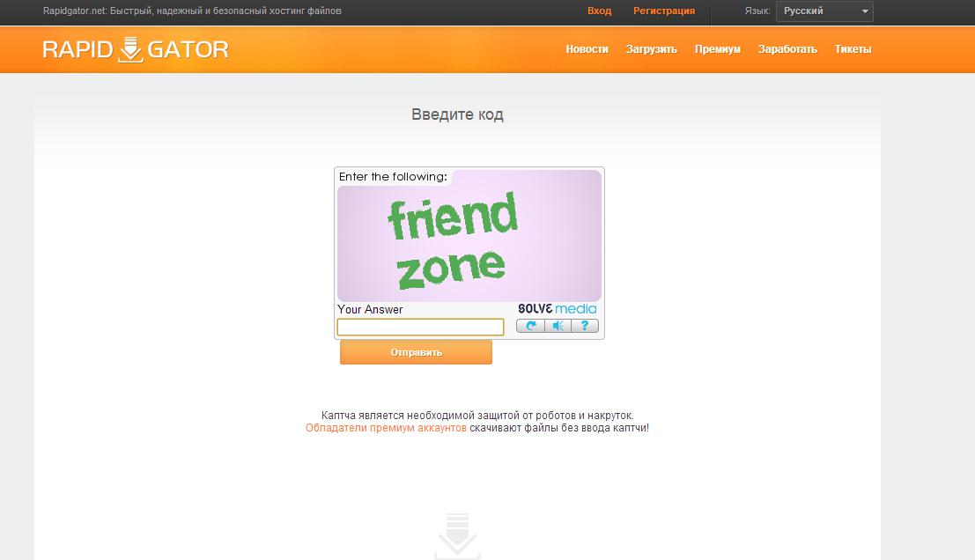Viewport: 975px width, 560px height.
Task: Open the Регистрация link
Action: [664, 11]
